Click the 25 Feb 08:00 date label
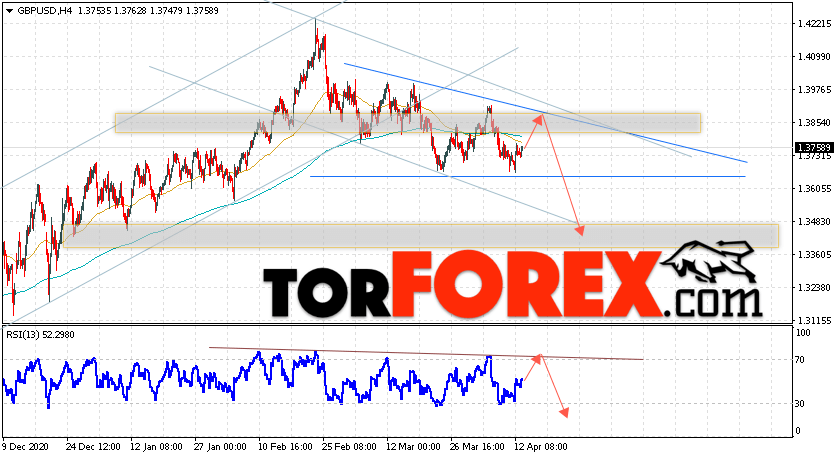 click(349, 446)
